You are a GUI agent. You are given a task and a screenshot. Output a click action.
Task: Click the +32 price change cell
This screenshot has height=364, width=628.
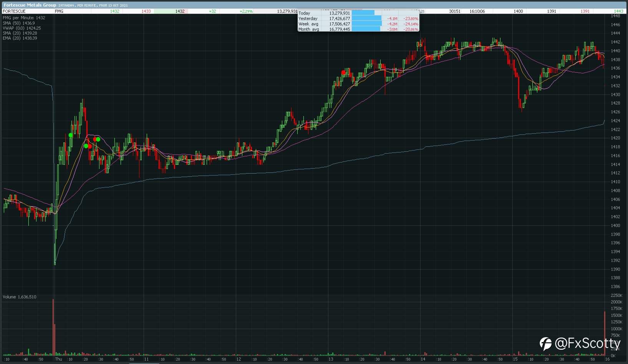[212, 11]
